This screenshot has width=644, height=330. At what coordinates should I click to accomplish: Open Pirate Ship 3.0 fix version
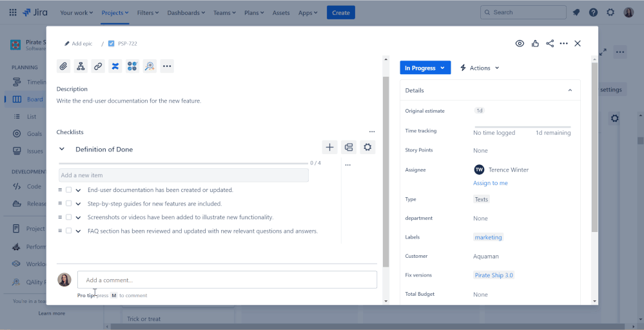[494, 275]
